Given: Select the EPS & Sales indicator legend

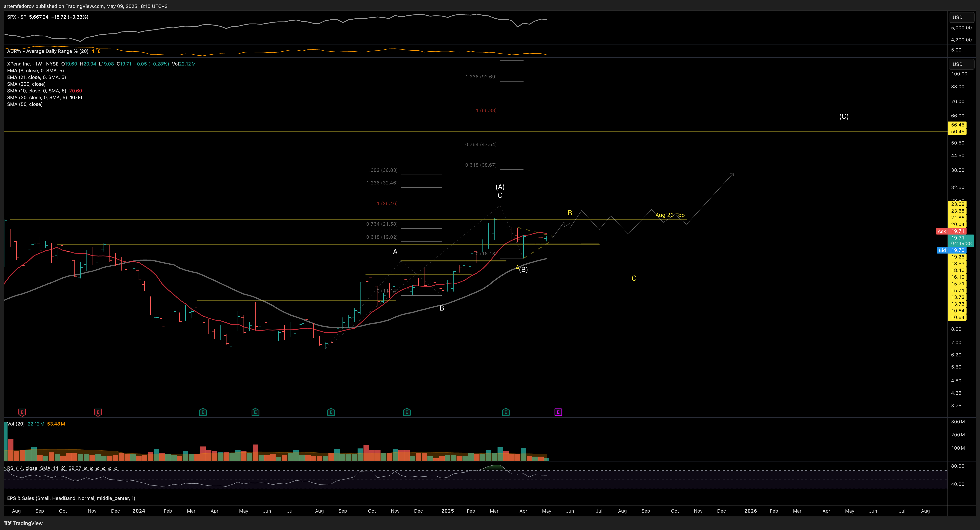Looking at the screenshot, I should tap(71, 498).
